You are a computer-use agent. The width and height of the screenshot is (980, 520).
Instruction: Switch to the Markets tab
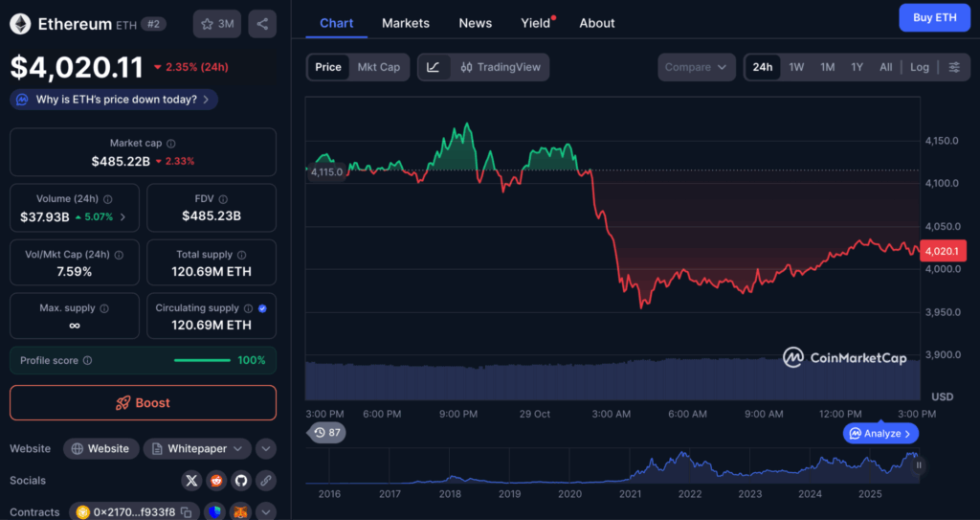tap(405, 23)
